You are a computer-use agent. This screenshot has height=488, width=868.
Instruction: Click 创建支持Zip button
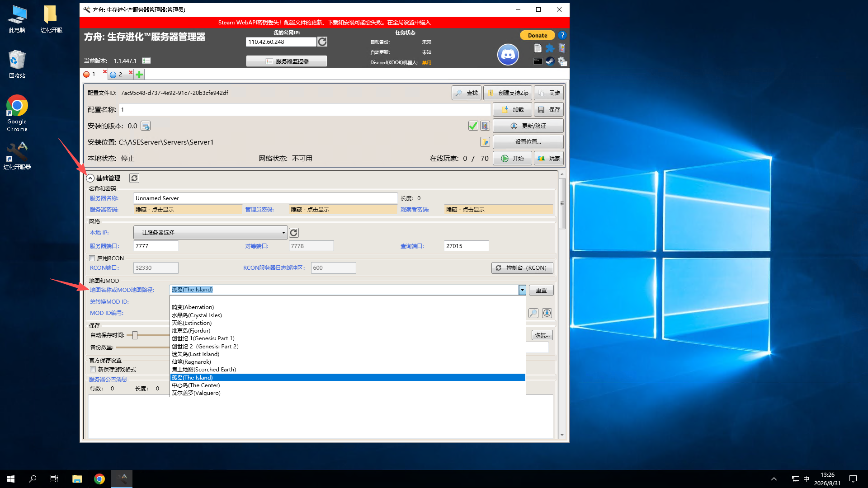click(508, 93)
